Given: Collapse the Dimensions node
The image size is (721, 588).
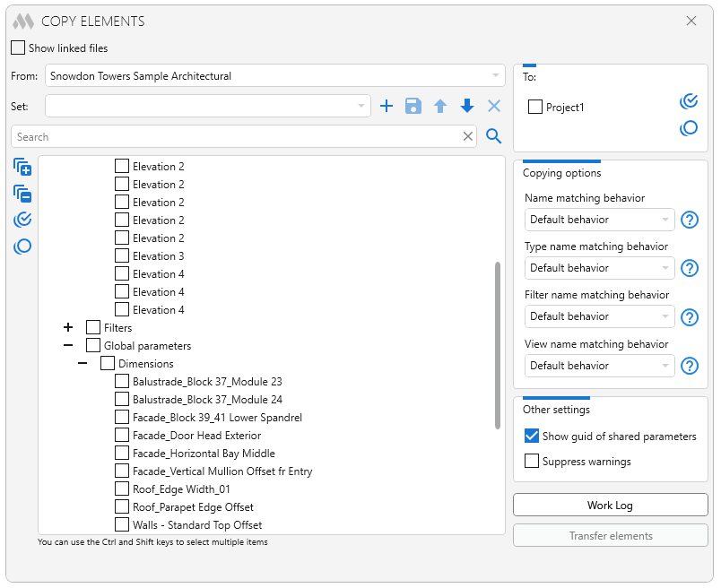Looking at the screenshot, I should (x=83, y=363).
